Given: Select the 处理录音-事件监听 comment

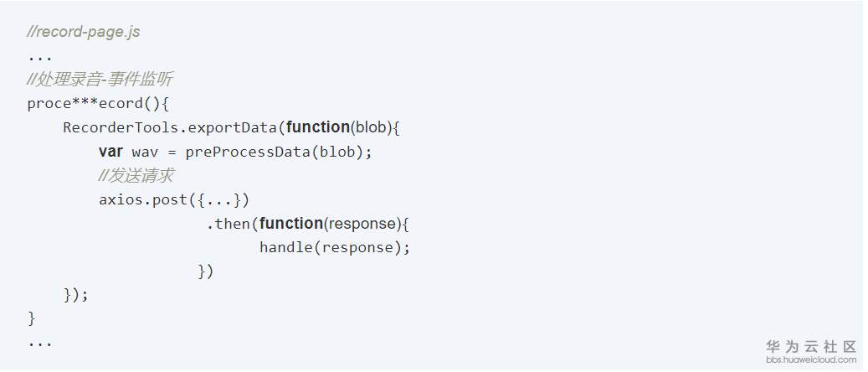Looking at the screenshot, I should [100, 80].
